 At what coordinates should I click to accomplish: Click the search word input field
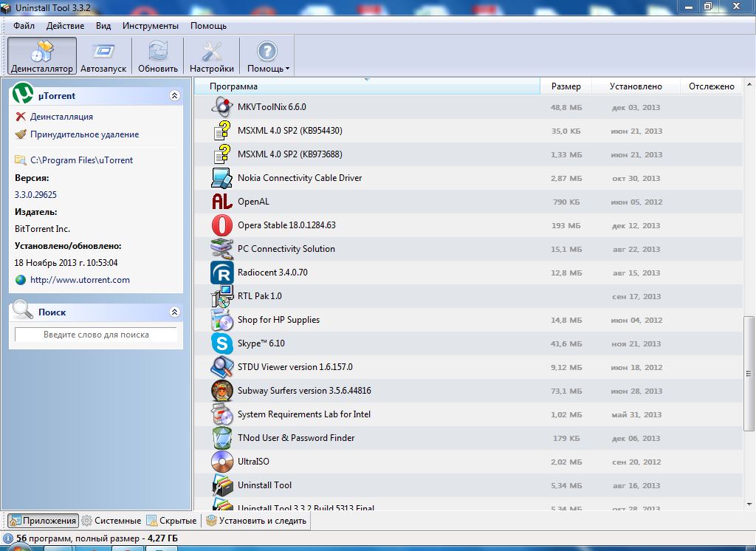coord(96,335)
